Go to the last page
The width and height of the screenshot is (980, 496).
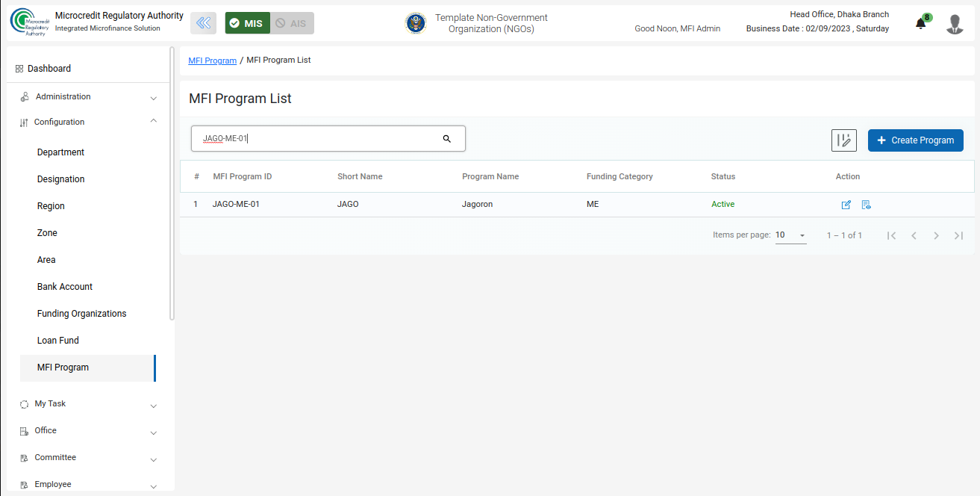[958, 235]
